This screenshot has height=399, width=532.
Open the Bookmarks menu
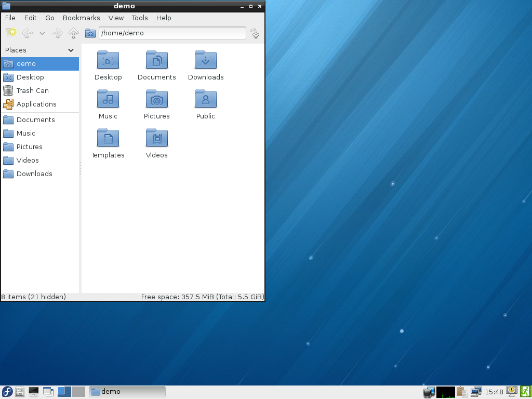point(82,18)
